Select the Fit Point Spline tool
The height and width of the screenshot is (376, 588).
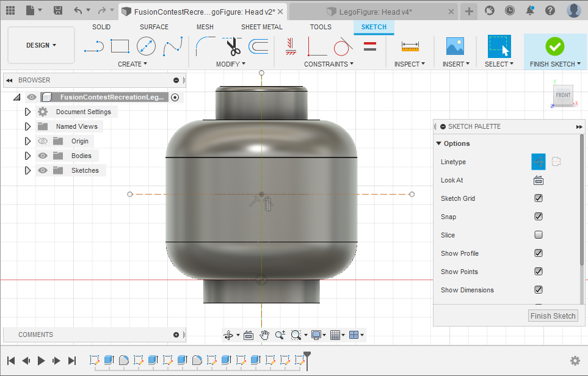point(173,46)
